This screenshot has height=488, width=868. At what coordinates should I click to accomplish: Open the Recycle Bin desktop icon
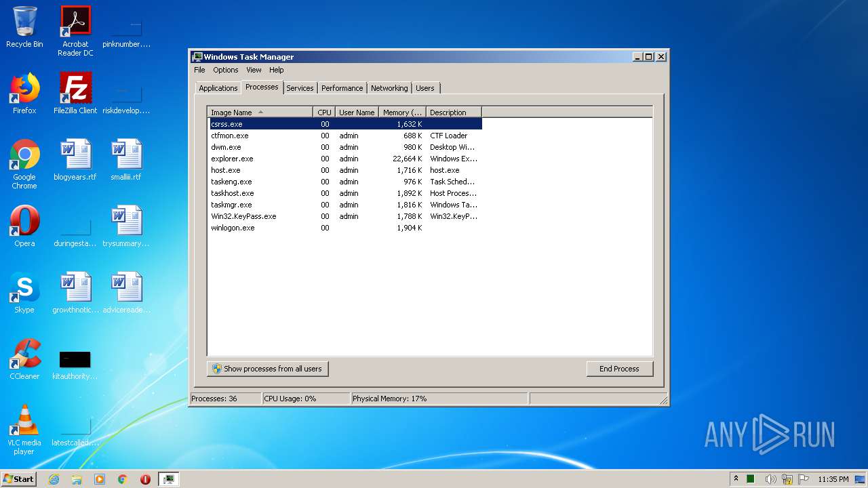[x=24, y=27]
